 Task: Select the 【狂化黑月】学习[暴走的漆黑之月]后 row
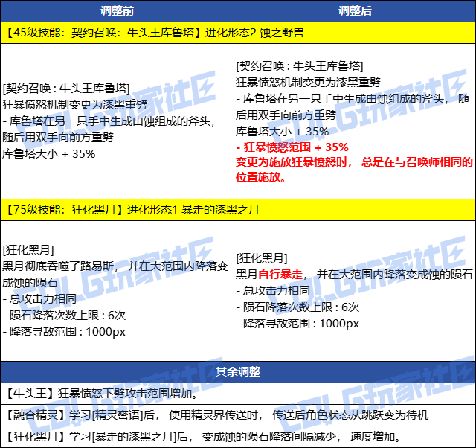pos(238,436)
